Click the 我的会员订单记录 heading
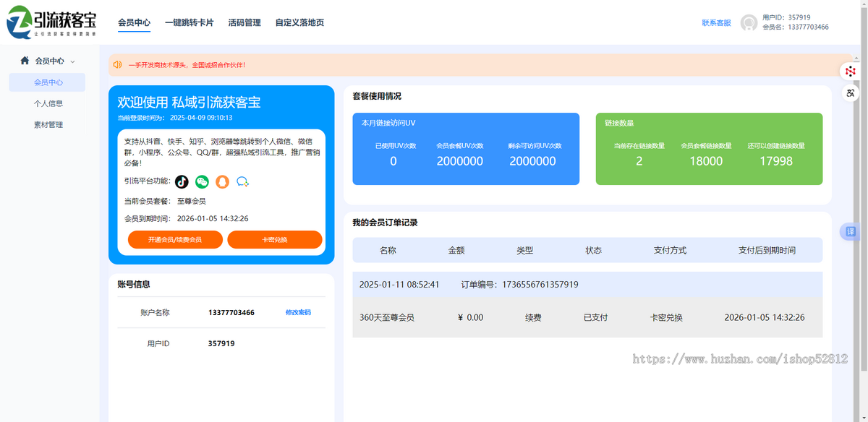868x422 pixels. pos(385,223)
